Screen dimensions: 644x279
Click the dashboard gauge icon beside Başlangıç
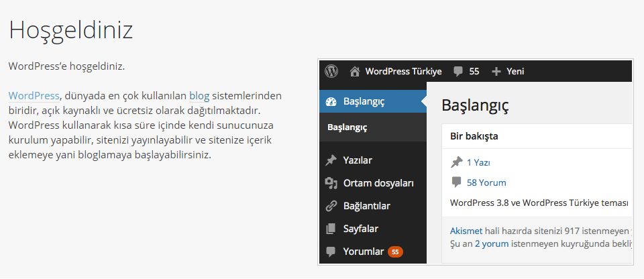[331, 101]
